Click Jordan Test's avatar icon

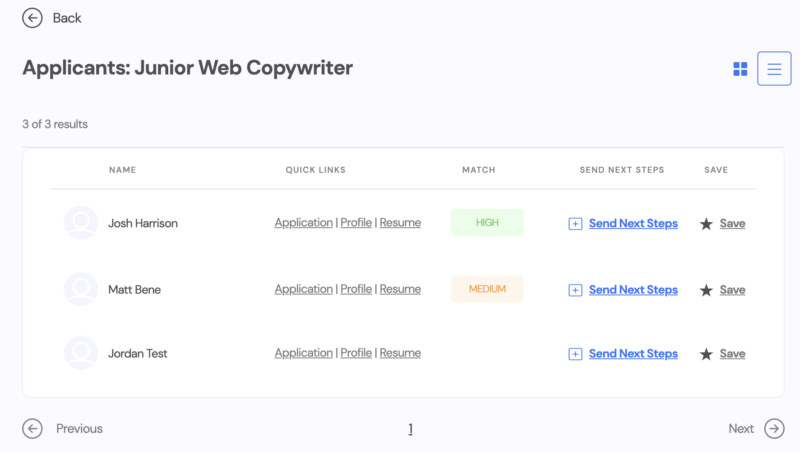point(80,353)
